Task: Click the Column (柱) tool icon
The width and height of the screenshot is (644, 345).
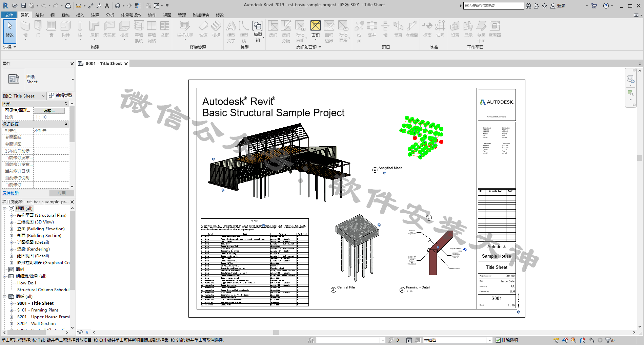Action: tap(80, 26)
